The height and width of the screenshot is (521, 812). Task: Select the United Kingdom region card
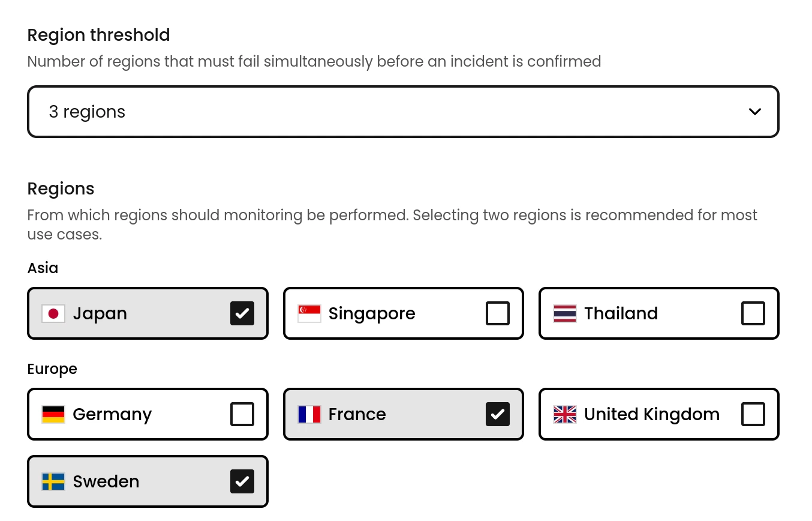coord(658,414)
